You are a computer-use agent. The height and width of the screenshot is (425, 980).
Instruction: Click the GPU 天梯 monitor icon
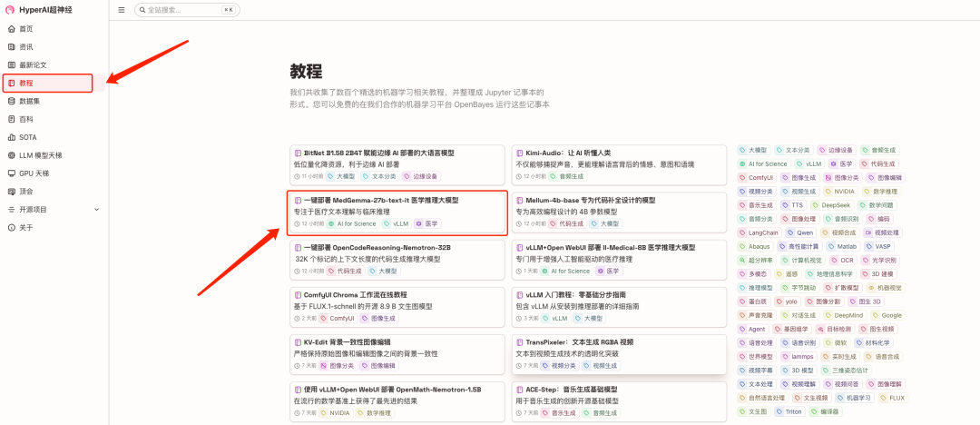pyautogui.click(x=11, y=173)
